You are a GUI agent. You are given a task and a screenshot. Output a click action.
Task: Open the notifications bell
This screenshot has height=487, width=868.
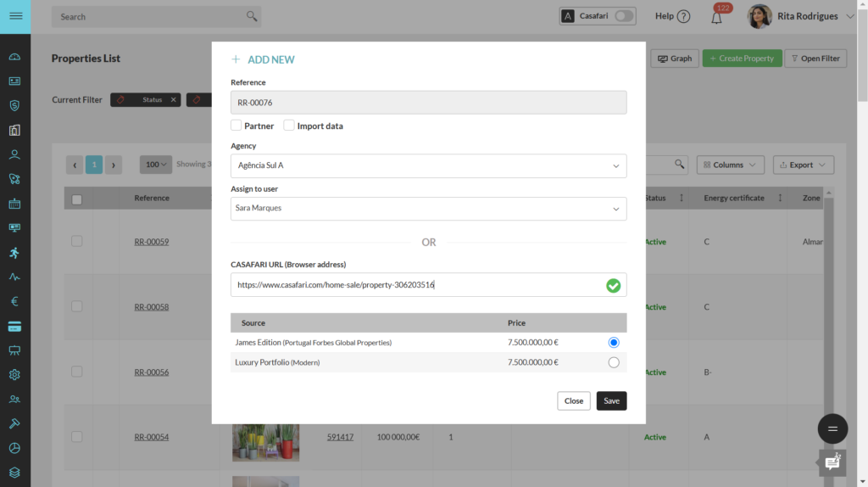(716, 17)
